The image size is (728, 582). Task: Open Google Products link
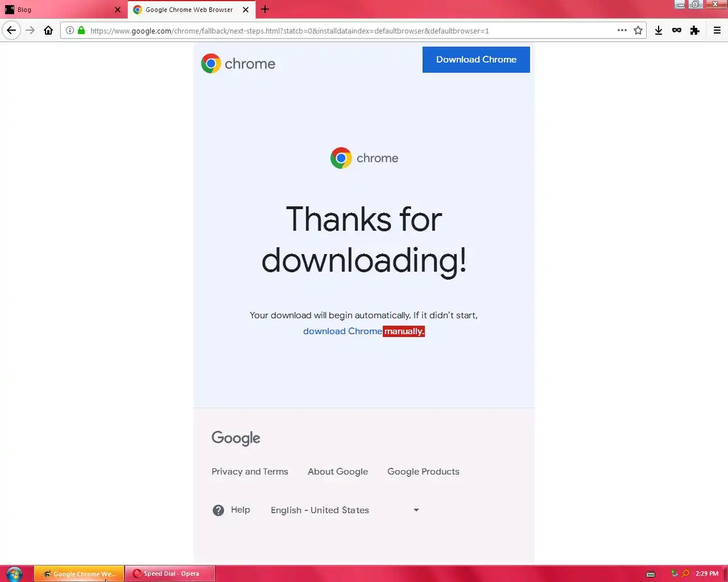[423, 472]
